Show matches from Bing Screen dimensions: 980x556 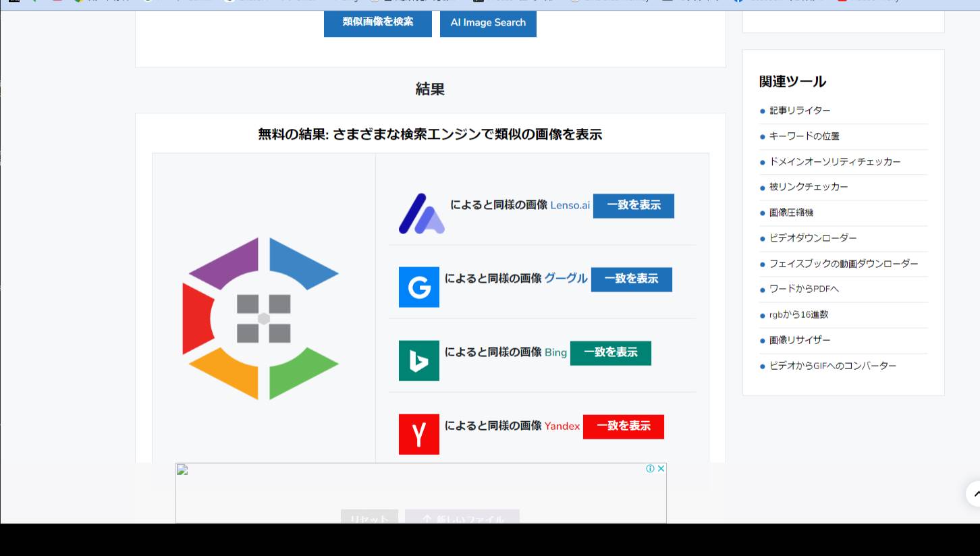pos(611,353)
